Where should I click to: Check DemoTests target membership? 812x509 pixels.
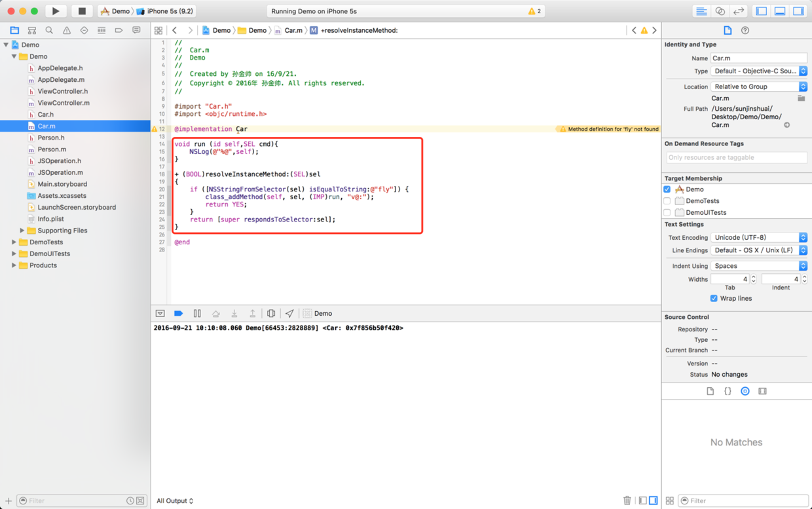point(667,201)
